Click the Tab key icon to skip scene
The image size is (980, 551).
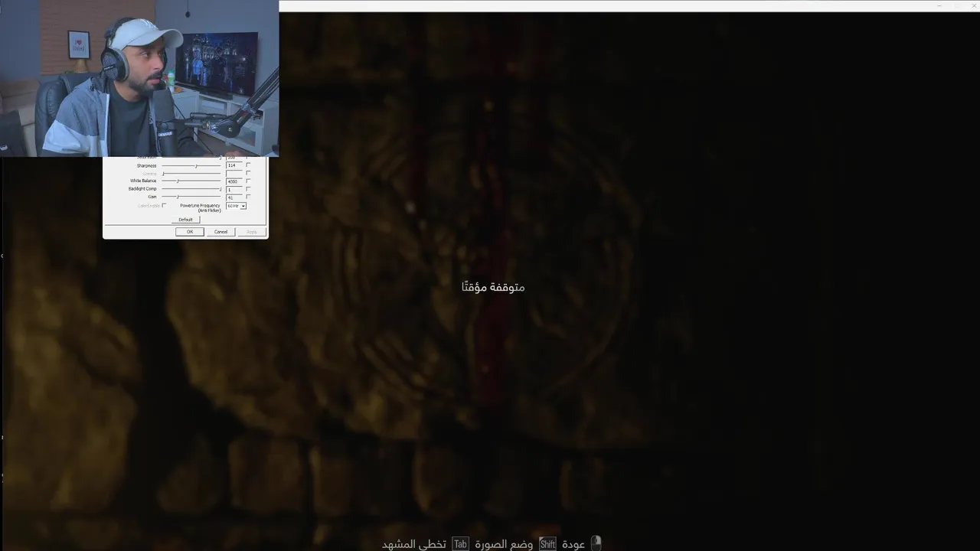(x=459, y=544)
